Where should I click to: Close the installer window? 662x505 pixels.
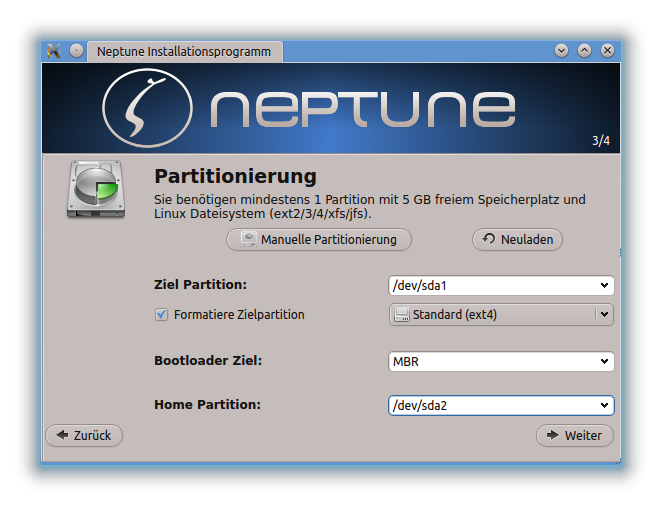tap(608, 51)
